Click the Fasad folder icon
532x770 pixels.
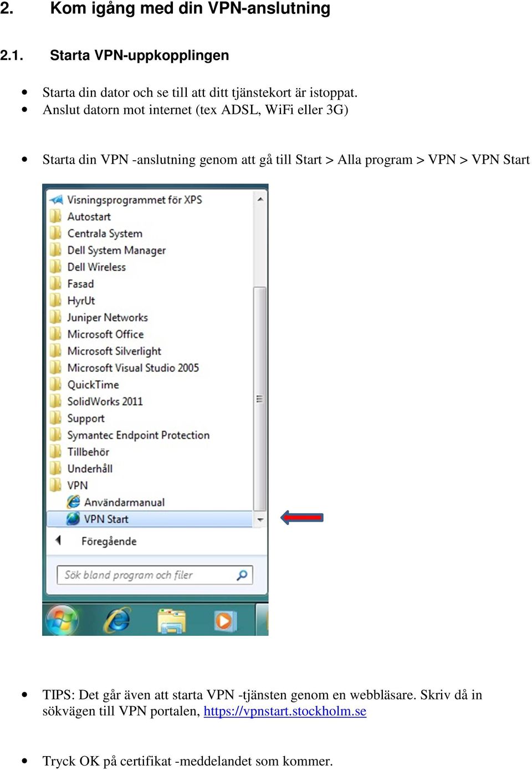pos(55,283)
